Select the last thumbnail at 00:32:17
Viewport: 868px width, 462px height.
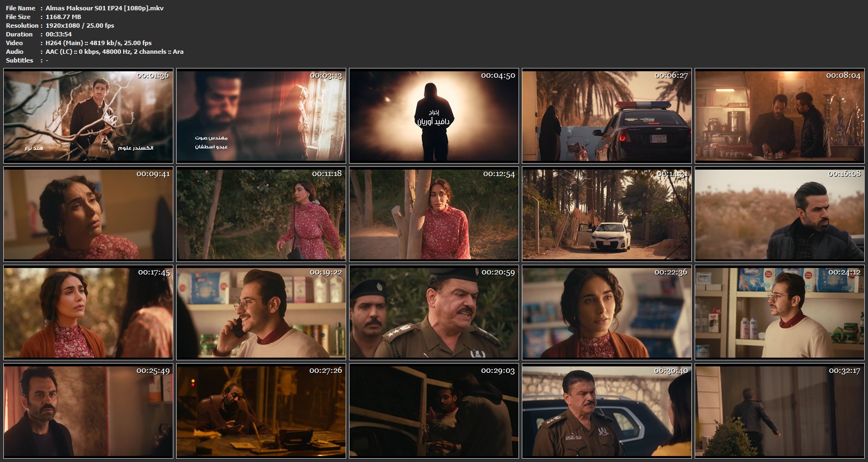pos(779,411)
